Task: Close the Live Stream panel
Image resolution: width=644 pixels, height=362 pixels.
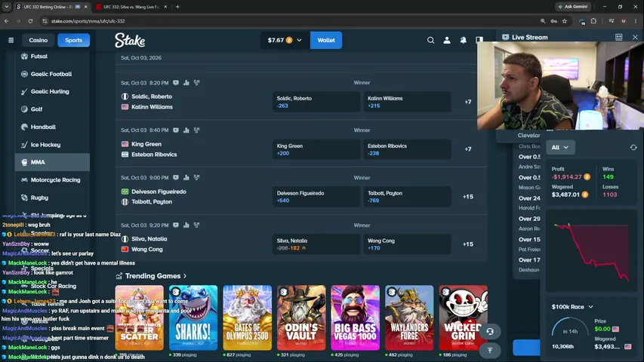Action: (635, 37)
